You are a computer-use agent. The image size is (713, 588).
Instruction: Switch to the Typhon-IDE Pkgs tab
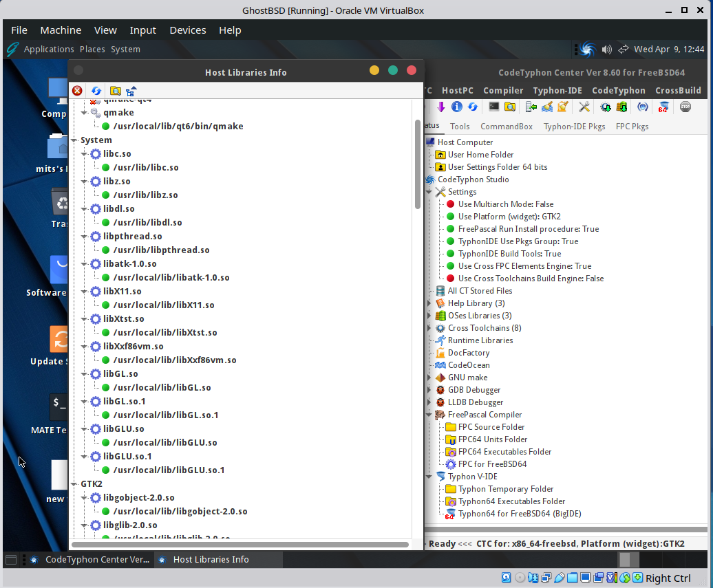pyautogui.click(x=574, y=127)
